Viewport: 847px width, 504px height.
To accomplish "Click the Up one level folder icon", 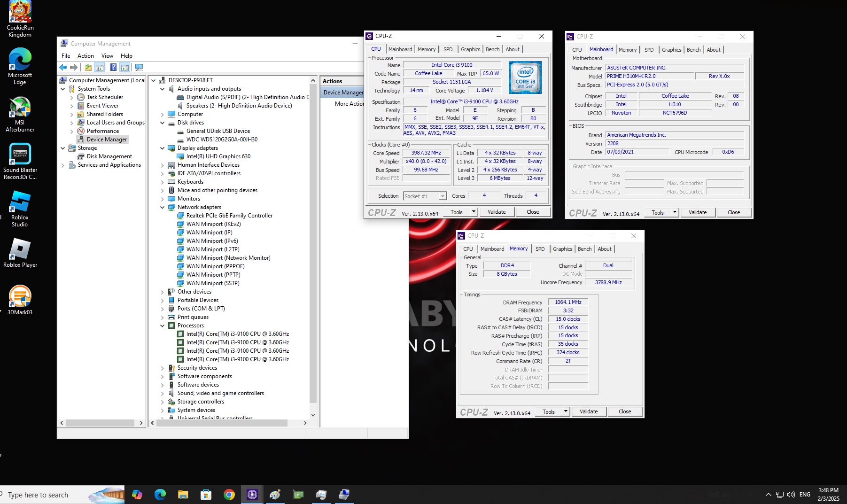I will click(x=88, y=68).
